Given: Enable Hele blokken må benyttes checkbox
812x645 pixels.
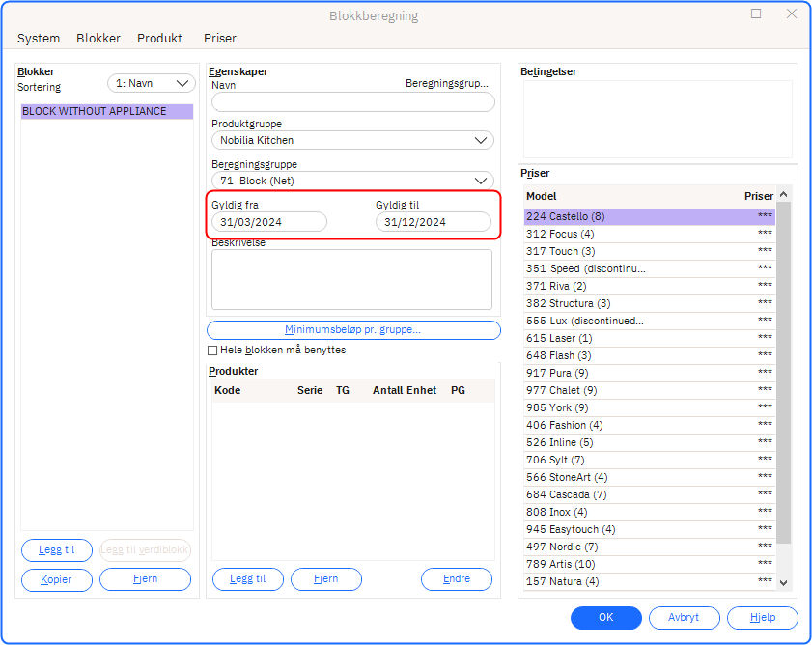Looking at the screenshot, I should pyautogui.click(x=213, y=351).
